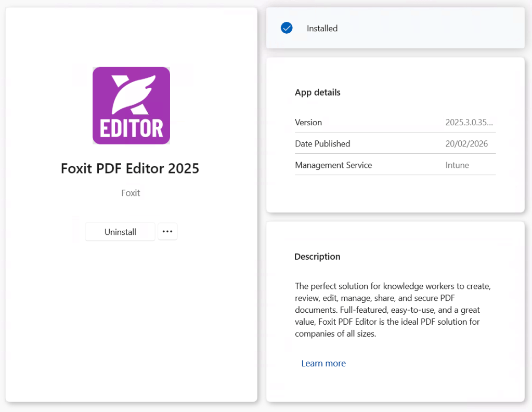Click the Foxit PDF Editor 2025 title
Viewport: 532px width, 412px height.
130,169
